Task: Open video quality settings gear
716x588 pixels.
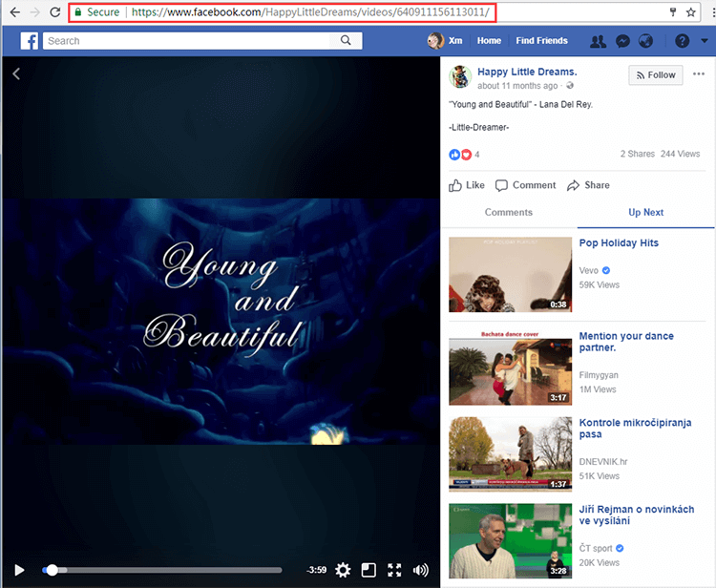Action: coord(343,570)
